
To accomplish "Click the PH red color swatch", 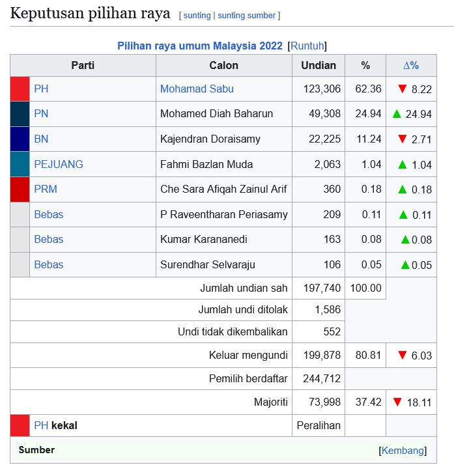I will (20, 89).
